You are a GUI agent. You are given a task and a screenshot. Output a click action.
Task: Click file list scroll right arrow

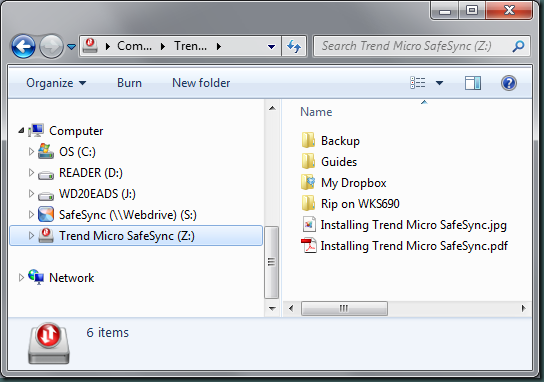tap(524, 308)
